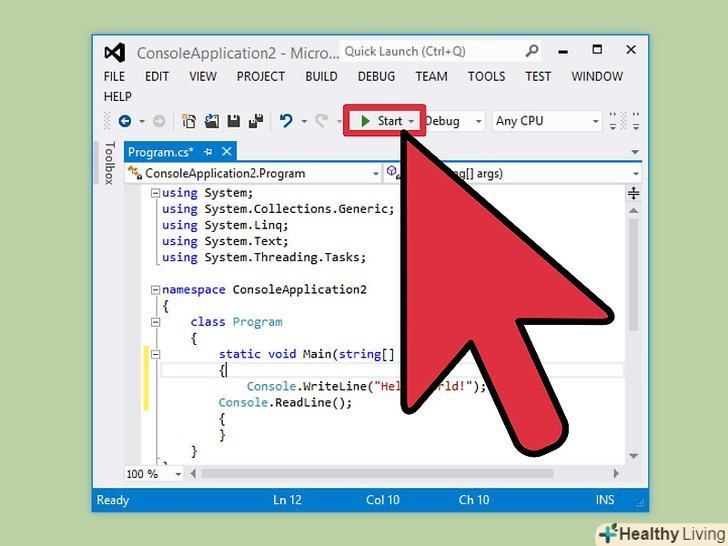Open the DEBUG menu

coord(376,77)
